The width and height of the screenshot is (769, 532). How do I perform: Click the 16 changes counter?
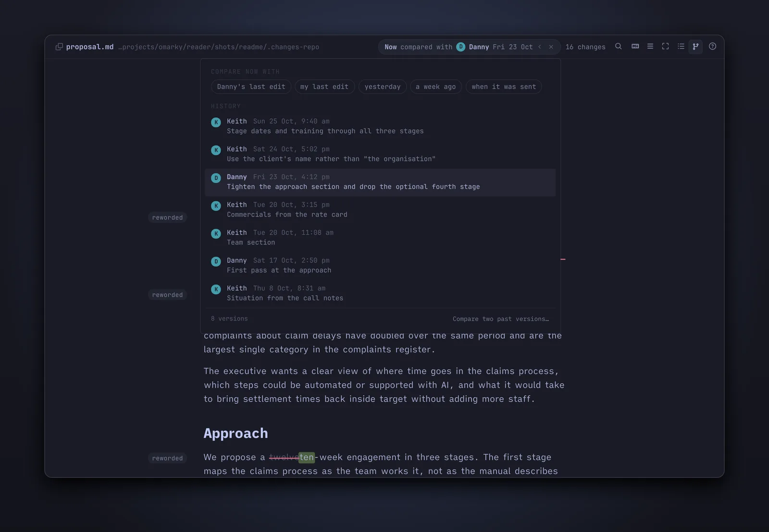click(585, 47)
